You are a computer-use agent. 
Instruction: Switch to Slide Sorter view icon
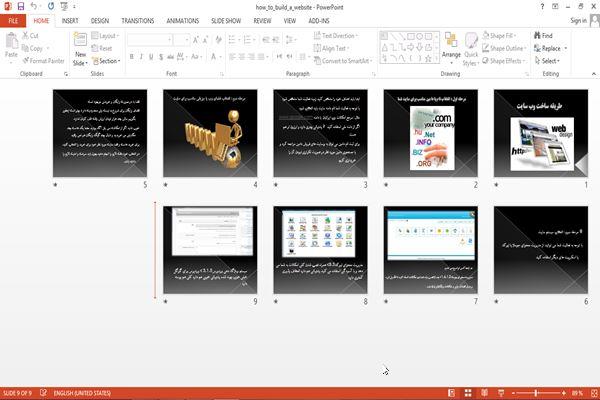(x=468, y=393)
